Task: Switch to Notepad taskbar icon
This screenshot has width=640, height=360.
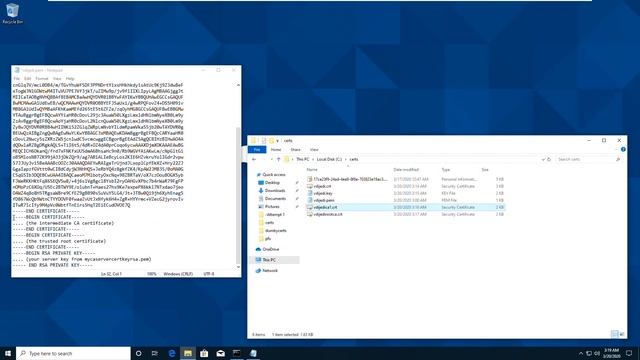Action: tap(253, 353)
